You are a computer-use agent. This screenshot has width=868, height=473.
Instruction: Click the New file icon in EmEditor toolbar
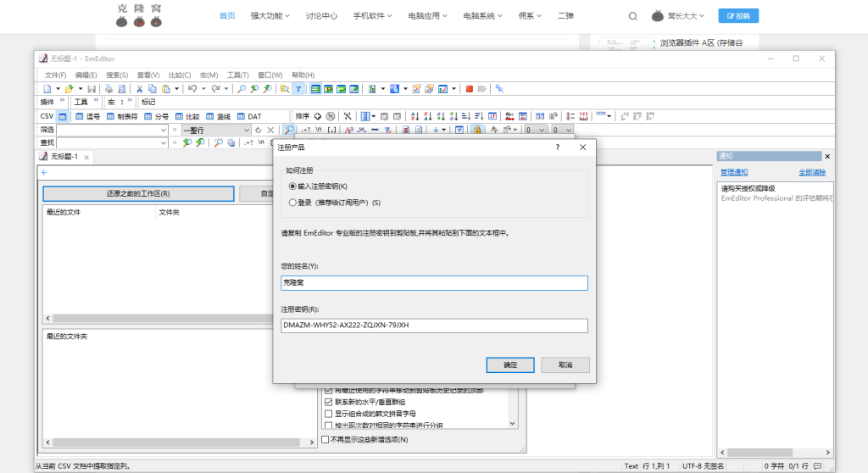(47, 89)
